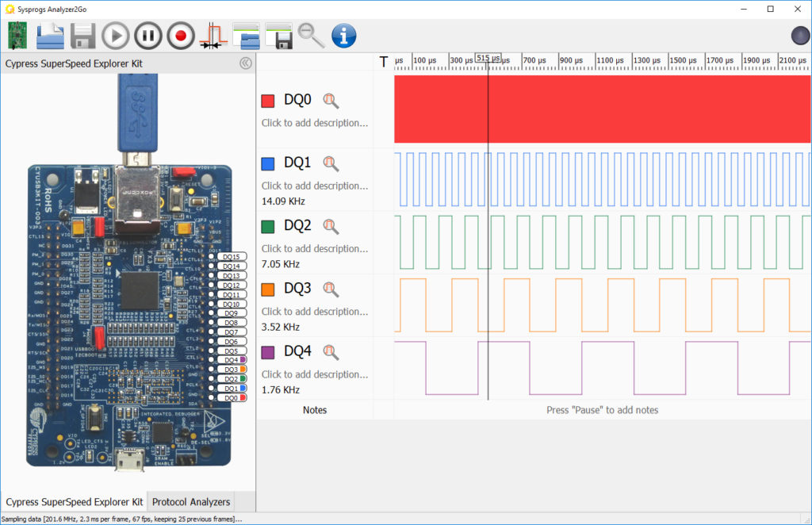Select the DQ6 pin label on board

pos(232,341)
